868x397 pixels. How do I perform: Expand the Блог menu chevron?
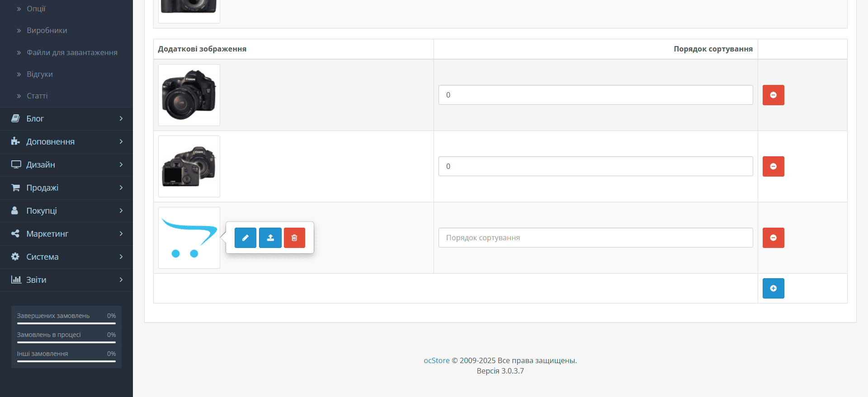coord(121,118)
